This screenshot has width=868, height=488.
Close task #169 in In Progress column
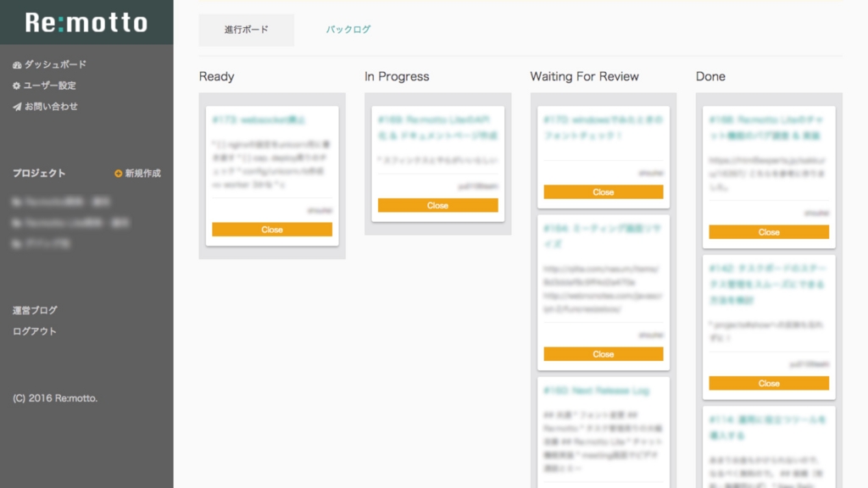pos(438,205)
